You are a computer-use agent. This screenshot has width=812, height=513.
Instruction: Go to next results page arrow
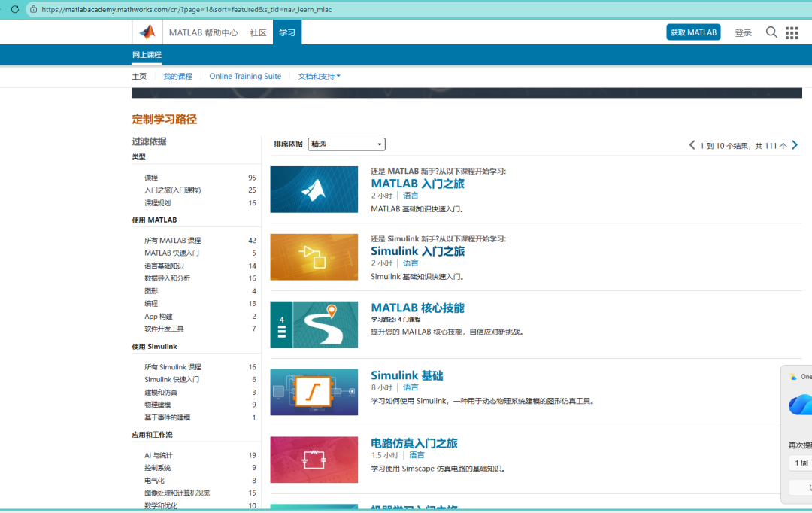795,145
